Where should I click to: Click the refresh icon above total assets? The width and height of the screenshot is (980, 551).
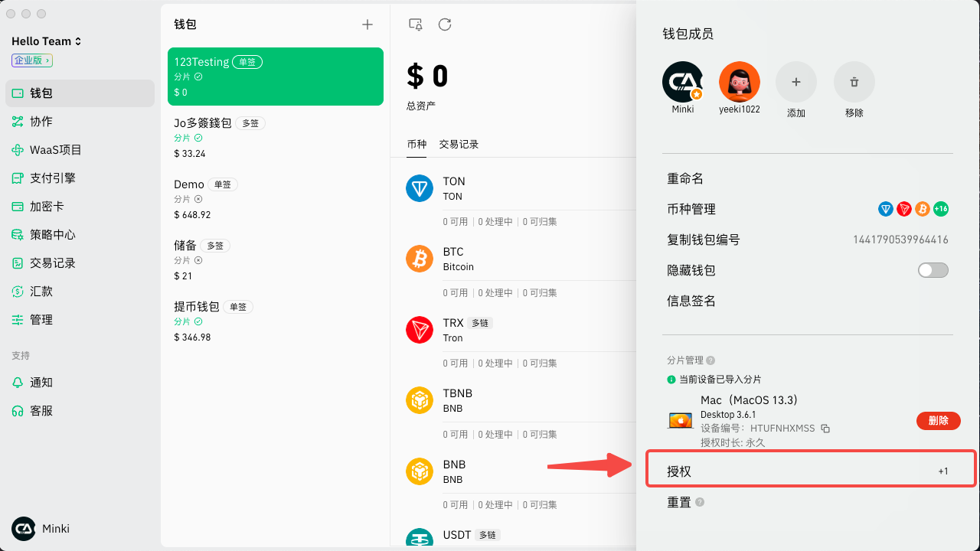point(445,24)
